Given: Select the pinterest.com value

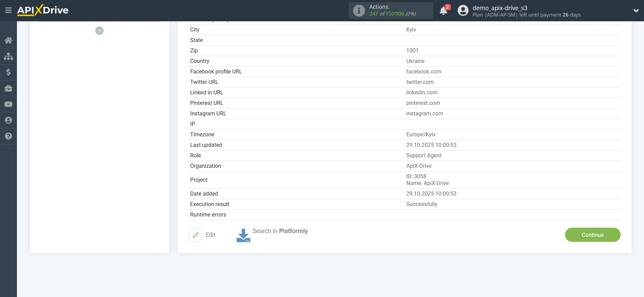Looking at the screenshot, I should pos(423,103).
